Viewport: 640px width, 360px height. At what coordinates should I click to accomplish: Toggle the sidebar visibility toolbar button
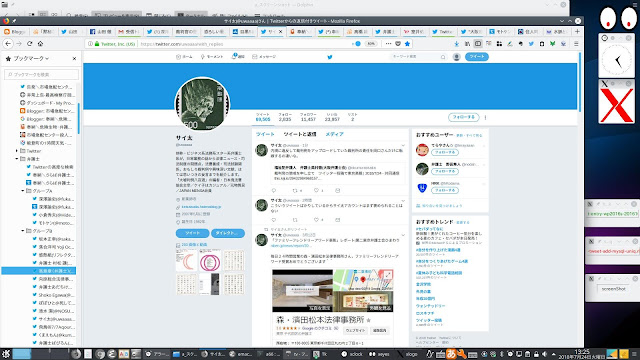tap(478, 44)
